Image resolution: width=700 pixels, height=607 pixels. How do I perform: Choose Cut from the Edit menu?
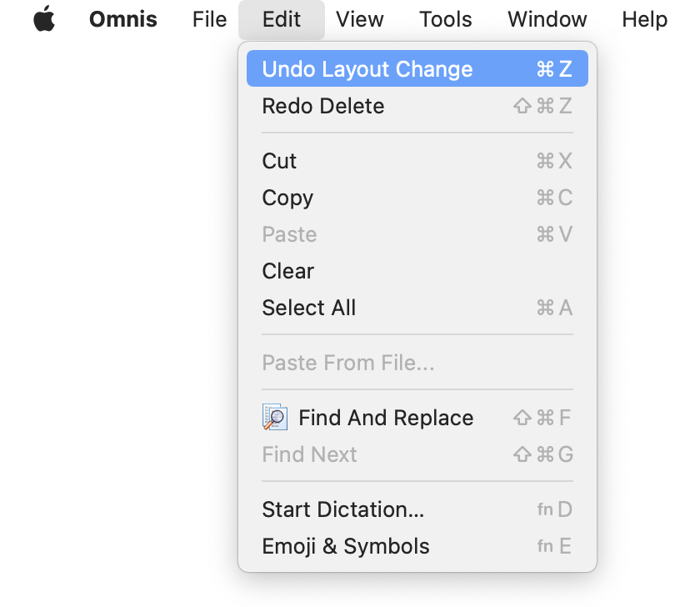[x=417, y=161]
